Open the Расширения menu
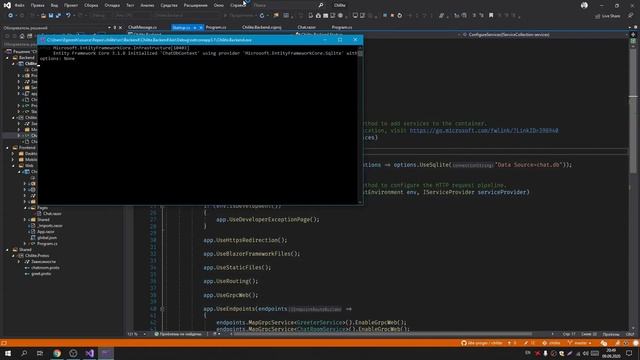 click(x=196, y=5)
